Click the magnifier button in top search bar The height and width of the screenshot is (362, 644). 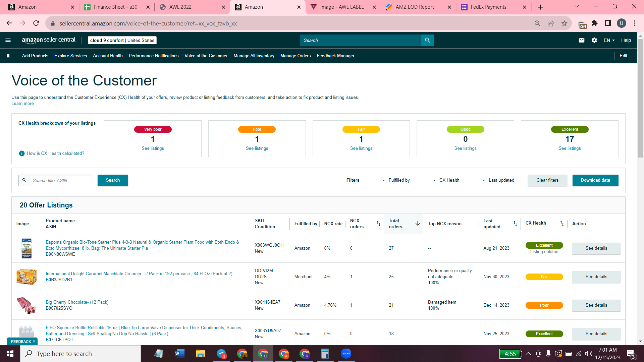pos(427,40)
